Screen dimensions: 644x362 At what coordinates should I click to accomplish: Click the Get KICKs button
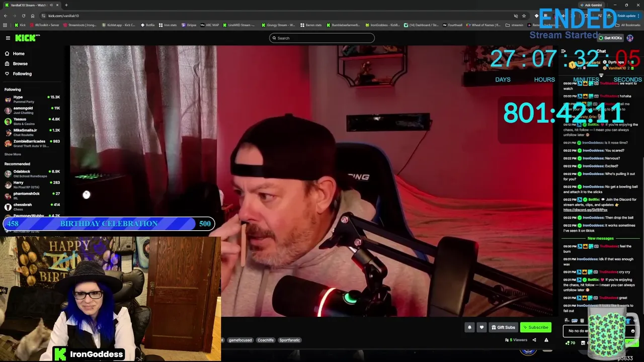point(610,38)
